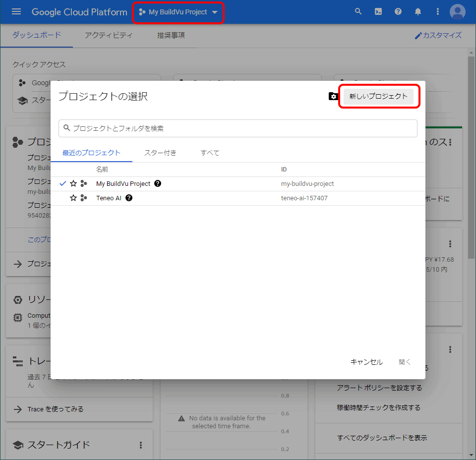Click the search magnifier in top bar
This screenshot has width=476, height=460.
click(x=358, y=11)
